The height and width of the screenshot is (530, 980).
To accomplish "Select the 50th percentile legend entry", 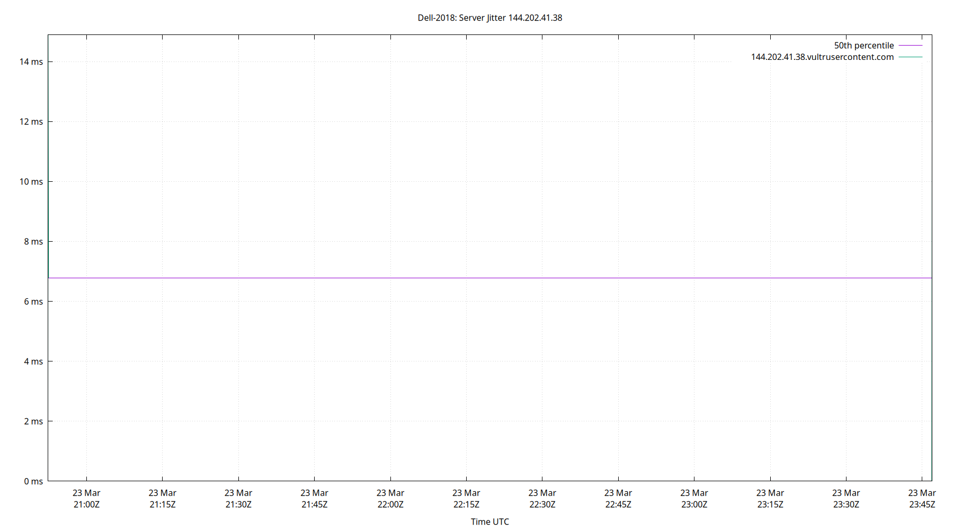I will (x=863, y=45).
